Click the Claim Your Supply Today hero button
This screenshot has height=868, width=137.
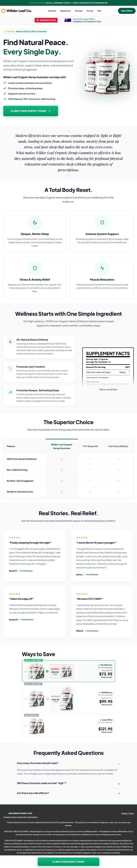pos(31,111)
